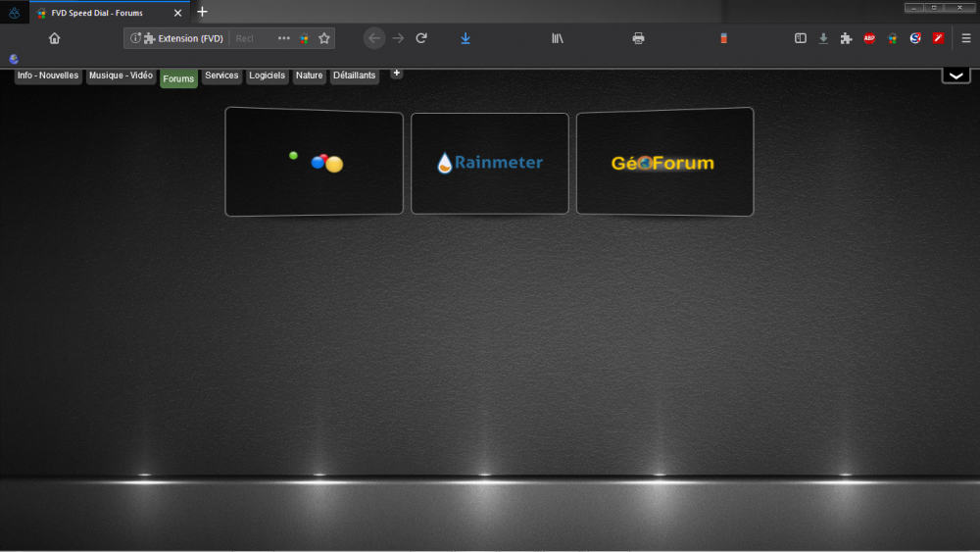Open the site information icon in the address bar
This screenshot has width=980, height=552.
pos(135,38)
